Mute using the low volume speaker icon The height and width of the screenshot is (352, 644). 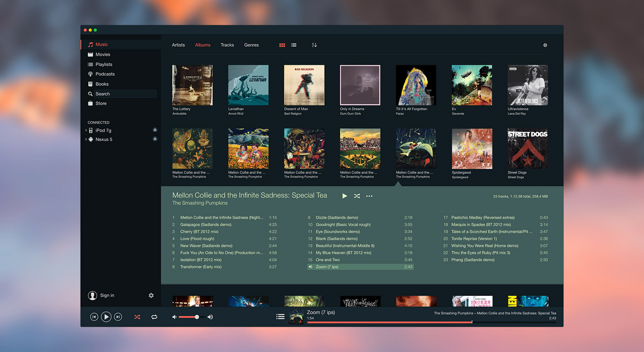pyautogui.click(x=174, y=317)
